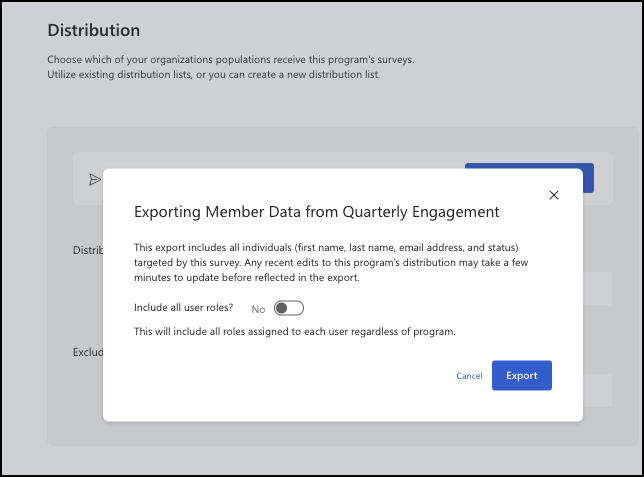The width and height of the screenshot is (644, 477).
Task: Click the partially hidden 'Distrib' label
Action: tap(88, 250)
